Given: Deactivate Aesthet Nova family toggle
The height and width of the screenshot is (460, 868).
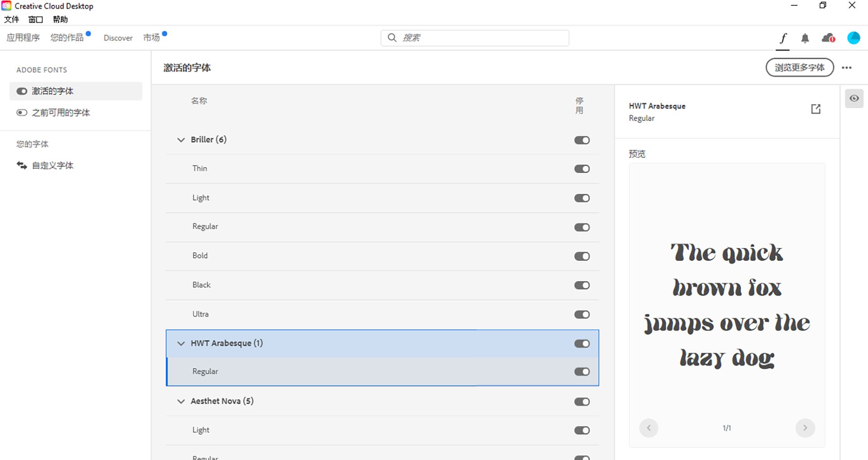Looking at the screenshot, I should [x=582, y=402].
